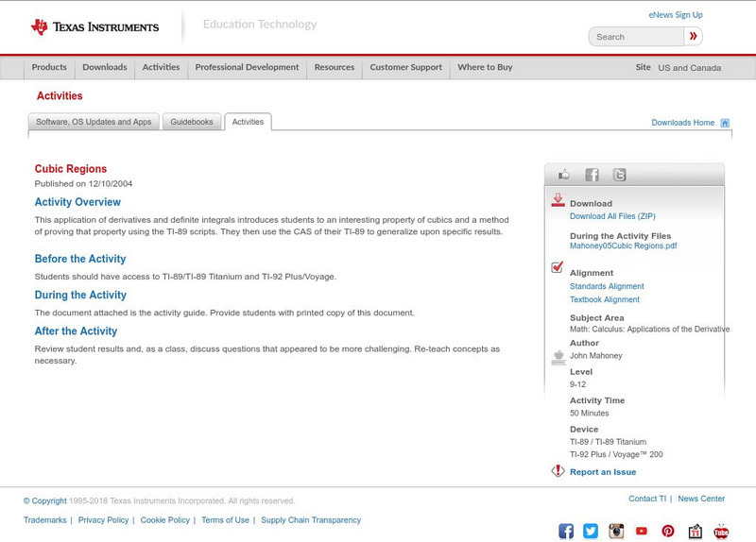Share activity via Facebook icon in sidebar
Screen dimensions: 756x542
point(592,175)
